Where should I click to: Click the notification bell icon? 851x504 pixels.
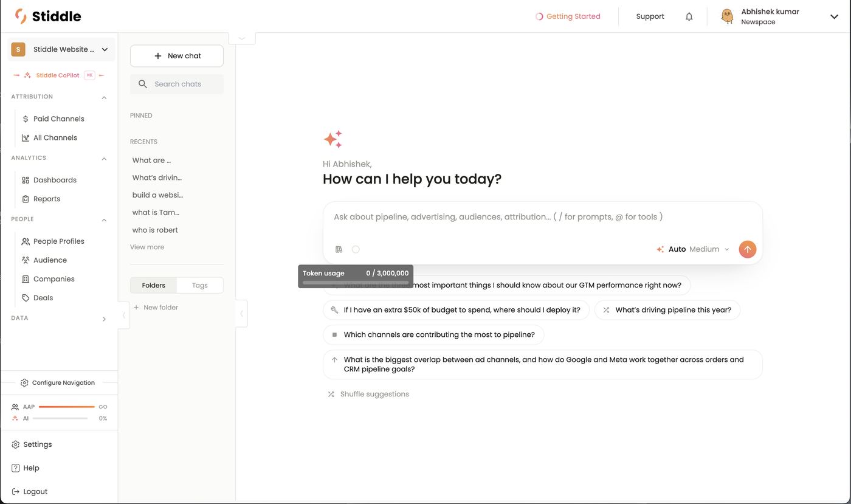pos(689,16)
